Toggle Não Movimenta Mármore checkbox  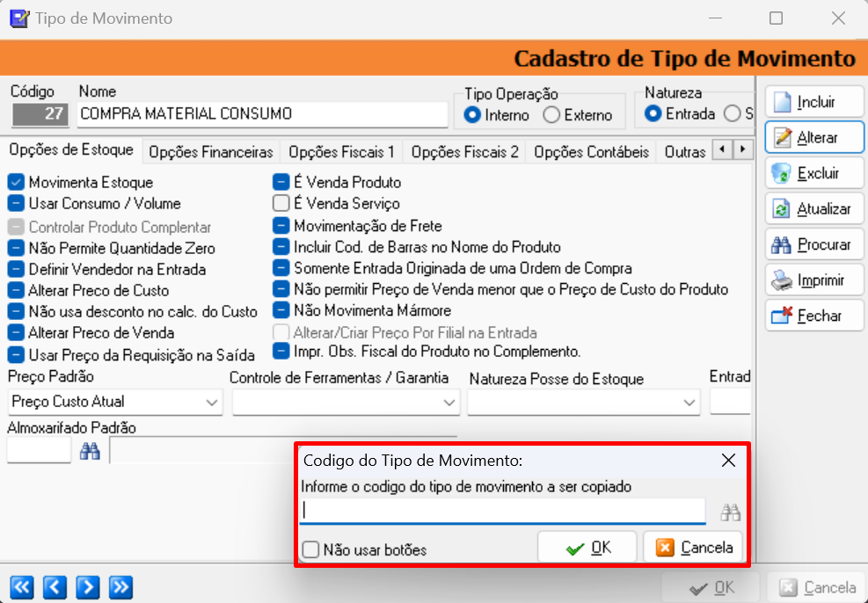coord(281,310)
